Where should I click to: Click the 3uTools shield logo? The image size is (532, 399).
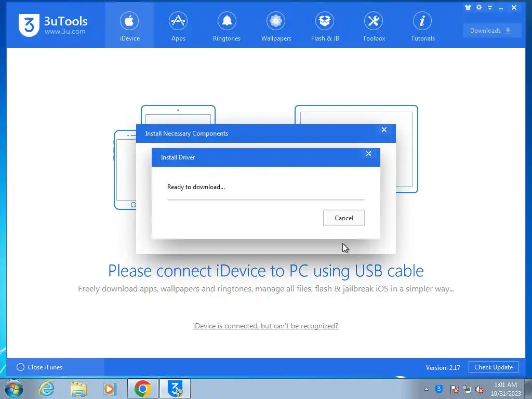click(x=29, y=25)
